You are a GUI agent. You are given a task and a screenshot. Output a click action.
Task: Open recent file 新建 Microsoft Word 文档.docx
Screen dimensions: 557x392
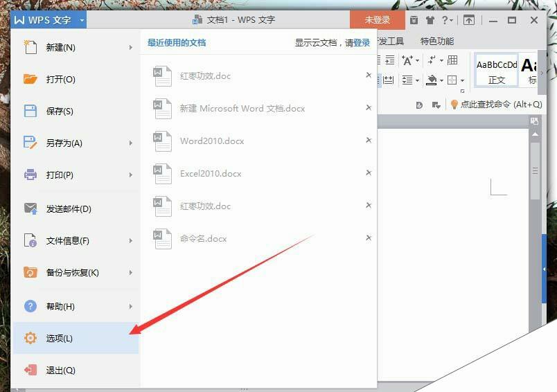click(x=242, y=109)
